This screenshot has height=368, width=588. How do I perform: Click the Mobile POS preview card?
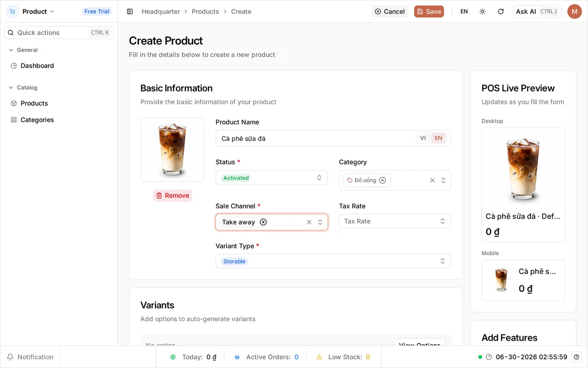(523, 280)
